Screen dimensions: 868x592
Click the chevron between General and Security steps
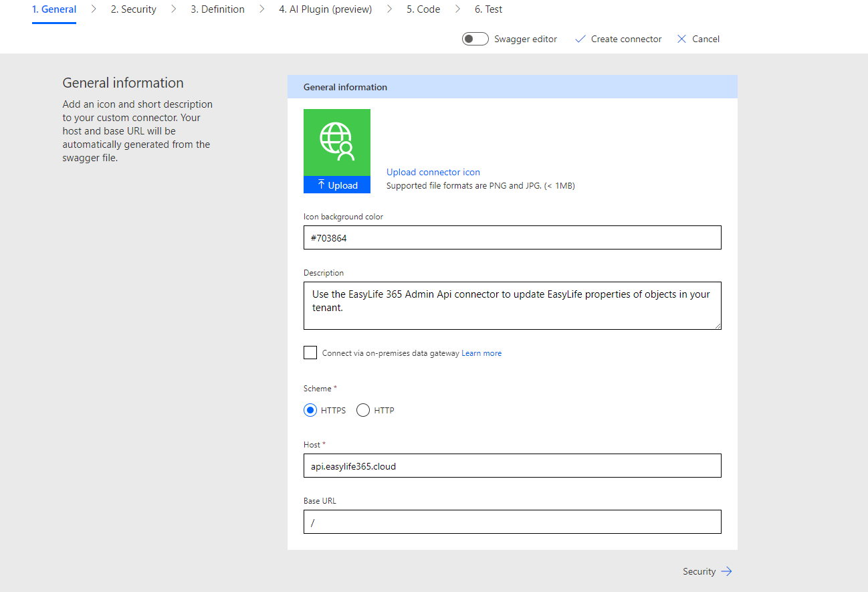[93, 9]
